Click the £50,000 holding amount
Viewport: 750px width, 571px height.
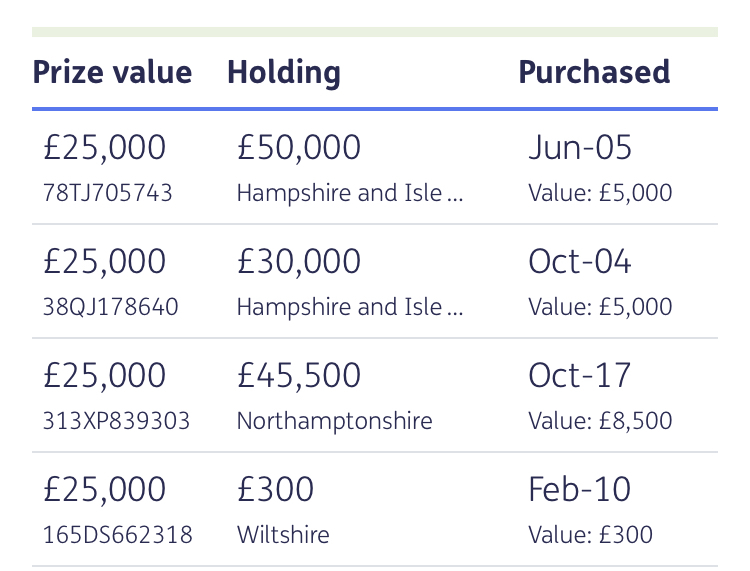(x=299, y=147)
